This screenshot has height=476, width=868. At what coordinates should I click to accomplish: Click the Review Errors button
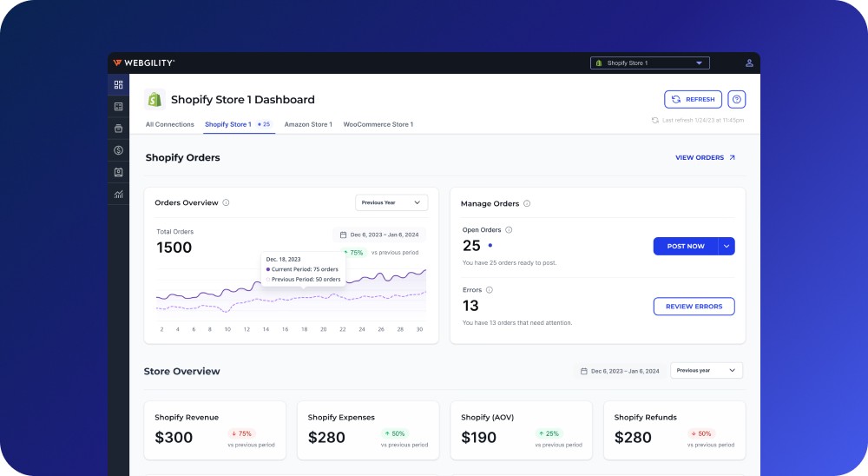click(694, 307)
